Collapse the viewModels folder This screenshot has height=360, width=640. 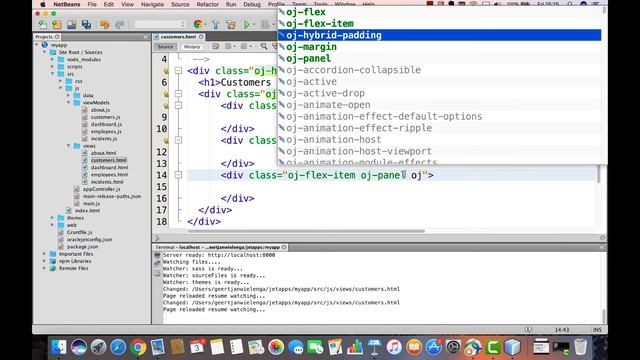click(x=69, y=102)
